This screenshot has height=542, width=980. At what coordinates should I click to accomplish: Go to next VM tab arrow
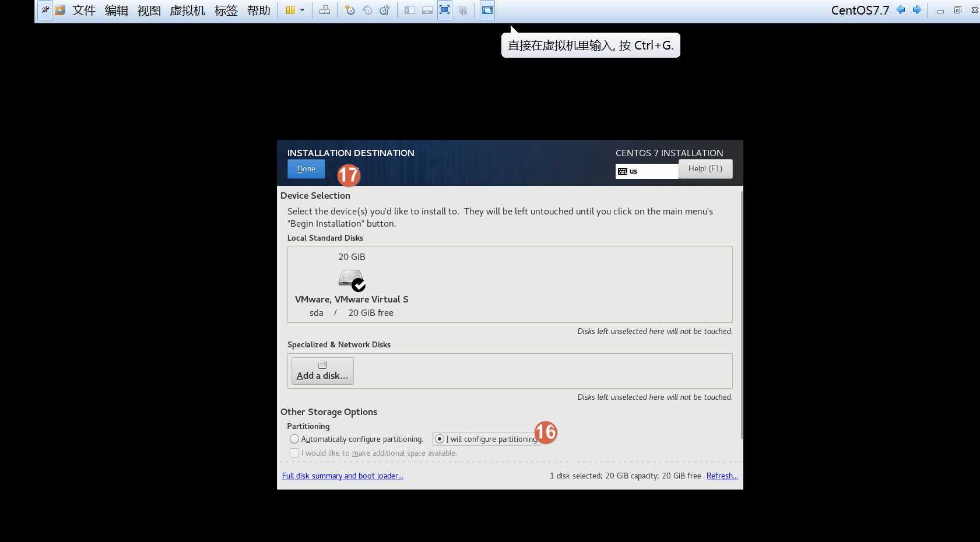[x=917, y=10]
